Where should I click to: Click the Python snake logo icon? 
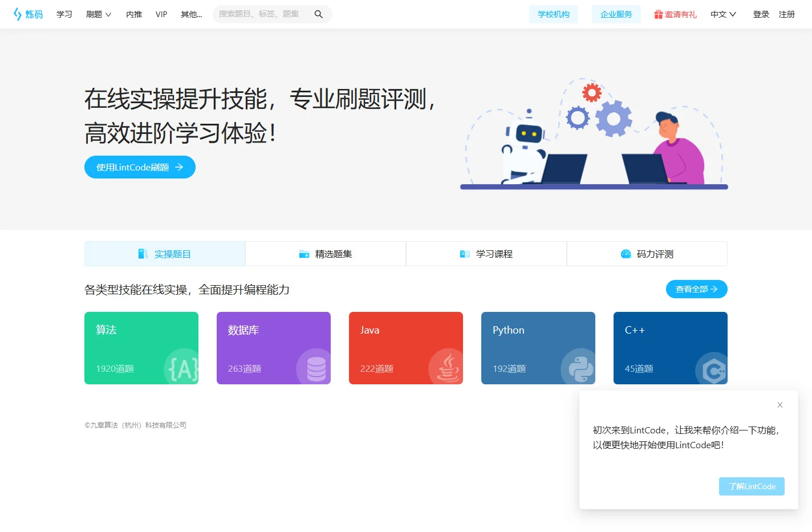(x=579, y=368)
